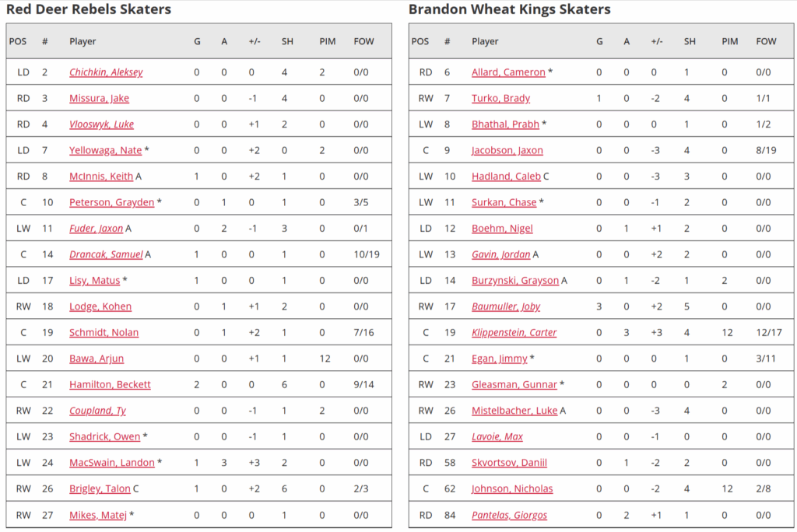The image size is (797, 532).
Task: Click Missura, Jake player name
Action: point(99,99)
